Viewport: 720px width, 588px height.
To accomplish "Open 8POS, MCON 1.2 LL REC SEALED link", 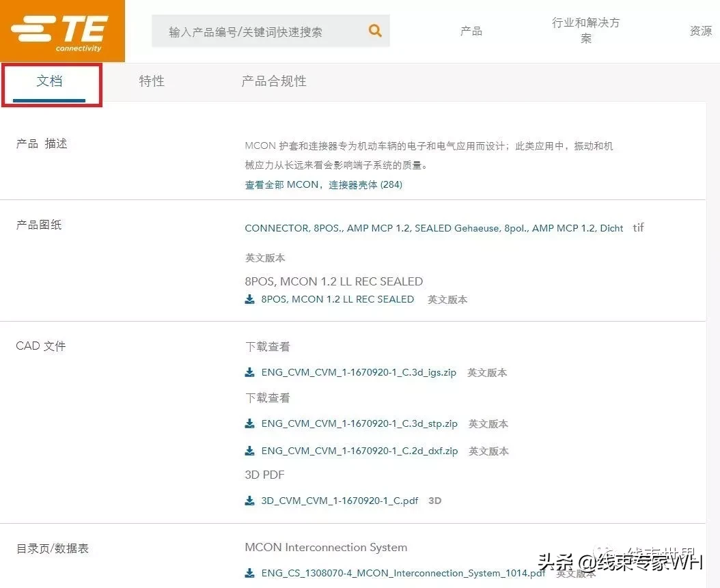I will [x=337, y=299].
